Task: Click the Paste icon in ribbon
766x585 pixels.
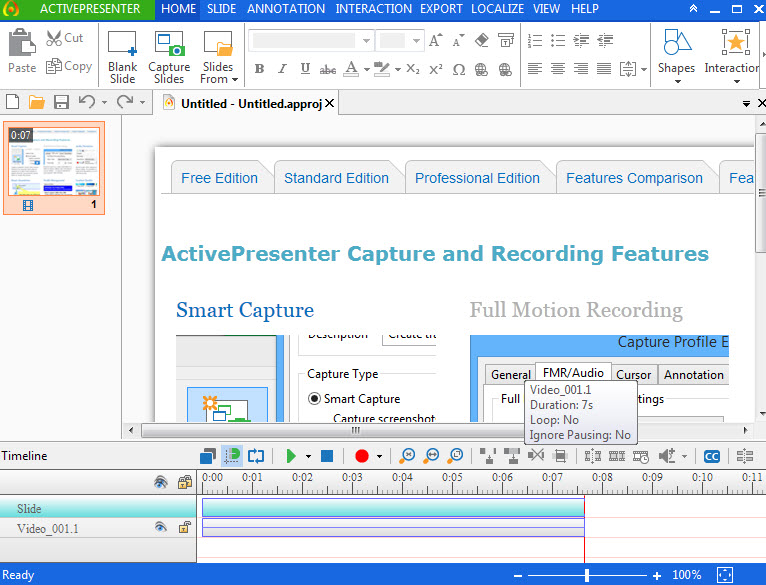Action: [22, 50]
